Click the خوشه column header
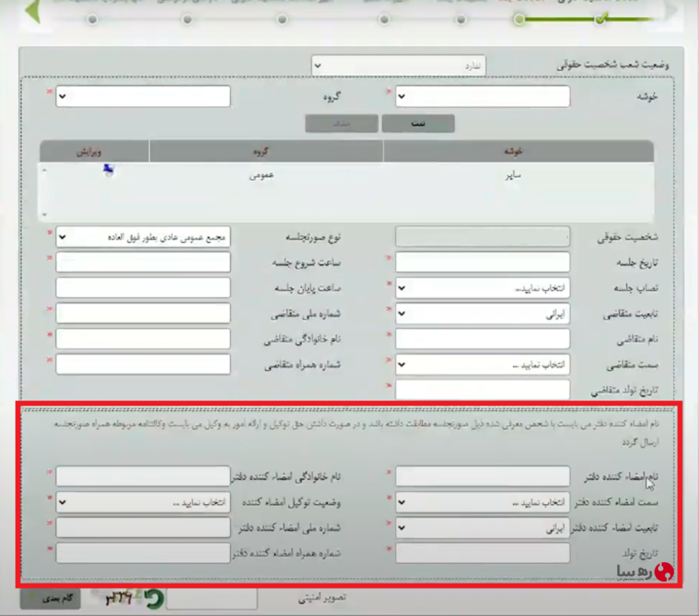The image size is (699, 616). 518,151
